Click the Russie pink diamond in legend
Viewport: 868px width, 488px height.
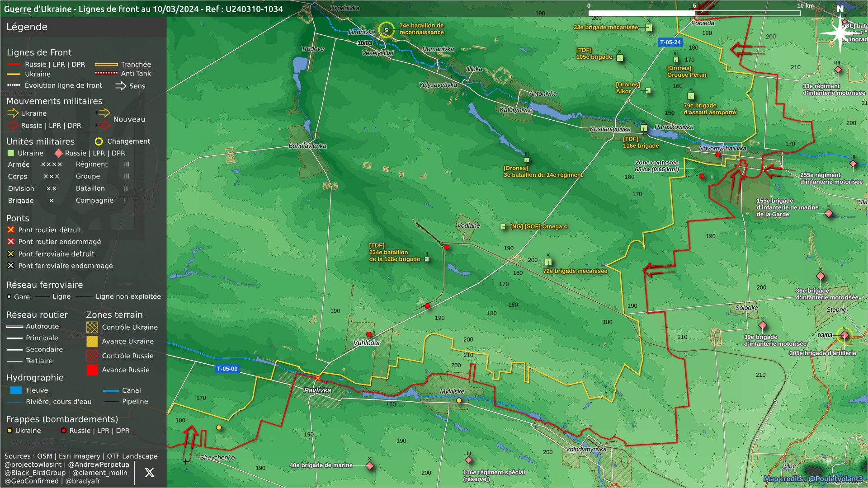[x=58, y=153]
